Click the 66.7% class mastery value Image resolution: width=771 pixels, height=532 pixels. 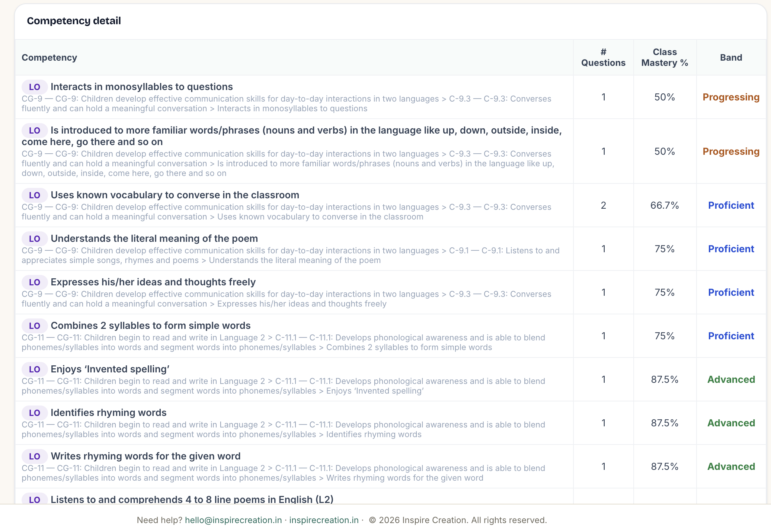tap(665, 205)
